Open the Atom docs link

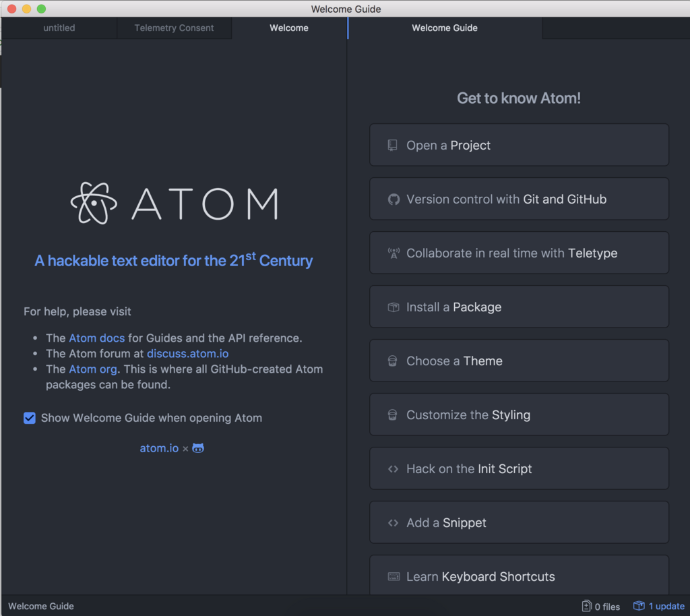97,338
